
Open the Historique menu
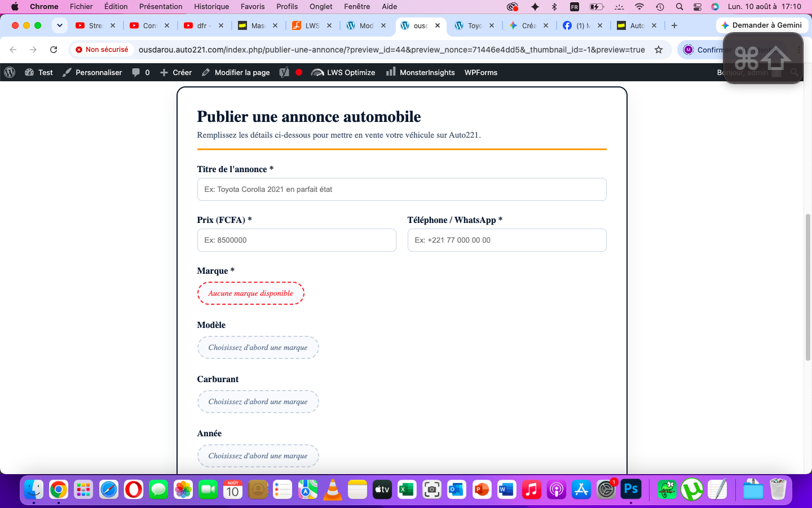coord(211,7)
